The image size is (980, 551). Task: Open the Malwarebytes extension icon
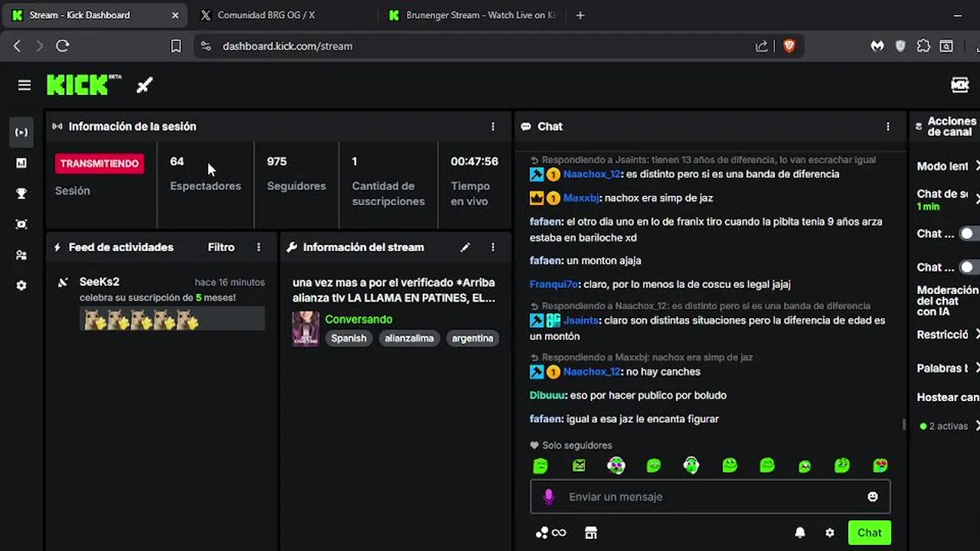[x=877, y=46]
